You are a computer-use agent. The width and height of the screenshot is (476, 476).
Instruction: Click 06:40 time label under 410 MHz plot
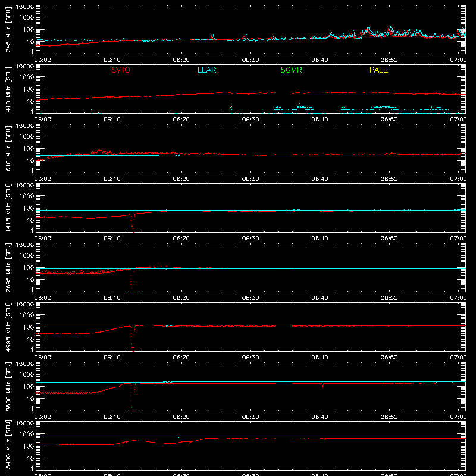pyautogui.click(x=320, y=120)
